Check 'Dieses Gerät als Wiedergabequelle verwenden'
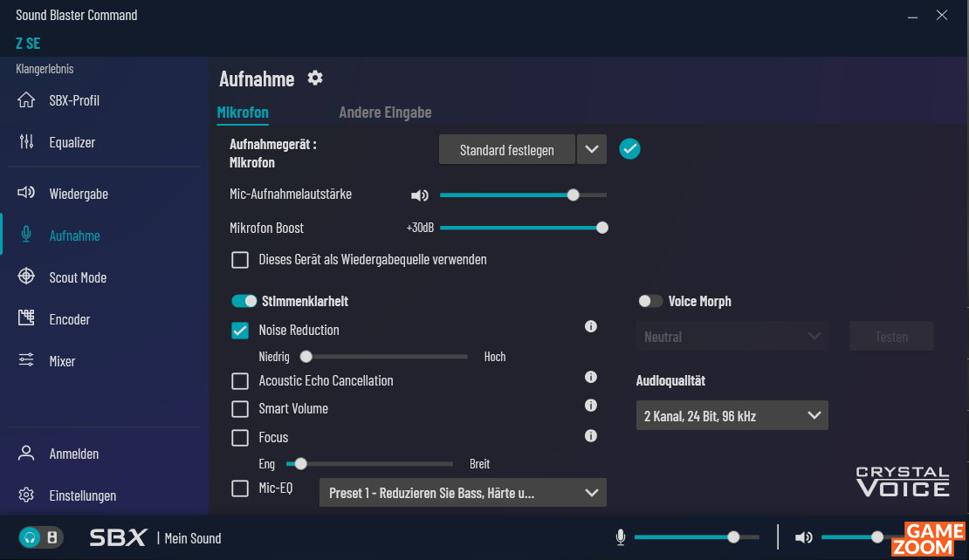969x560 pixels. [240, 260]
